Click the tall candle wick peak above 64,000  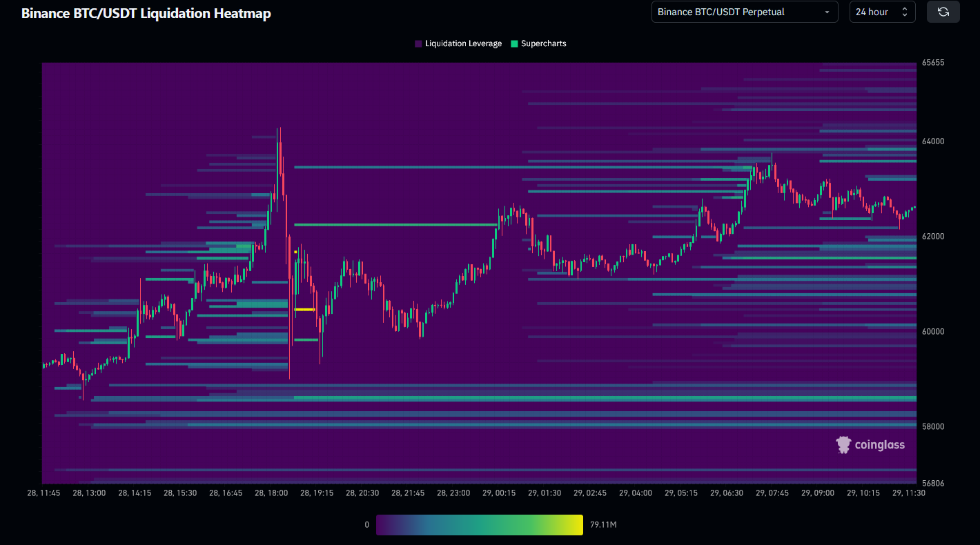[x=280, y=129]
